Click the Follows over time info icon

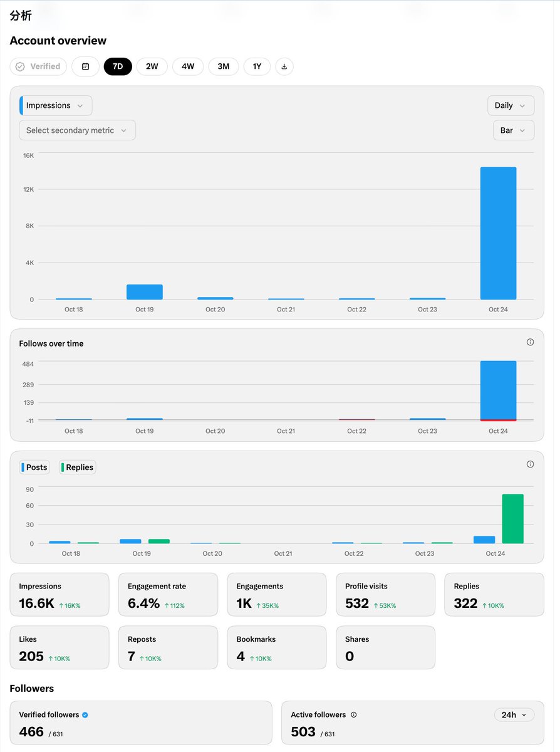coord(530,342)
